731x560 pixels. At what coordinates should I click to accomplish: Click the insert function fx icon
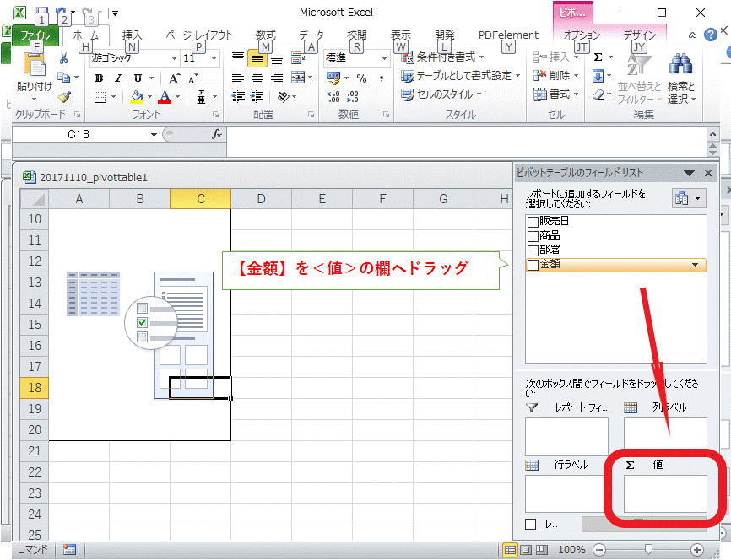[217, 134]
